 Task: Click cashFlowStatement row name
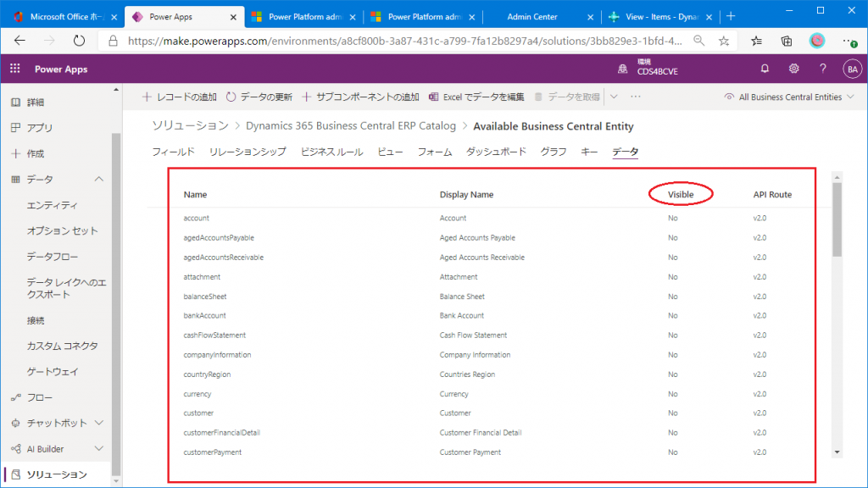point(214,335)
